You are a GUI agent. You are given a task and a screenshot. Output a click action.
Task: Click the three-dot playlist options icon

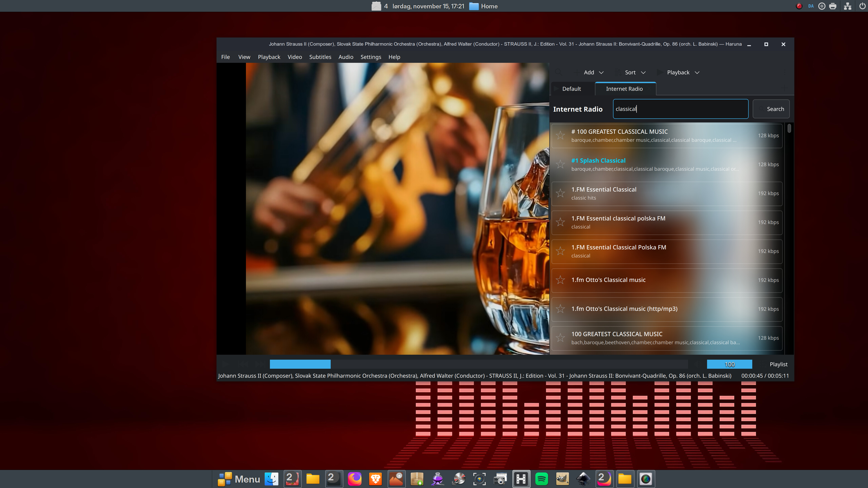785,72
